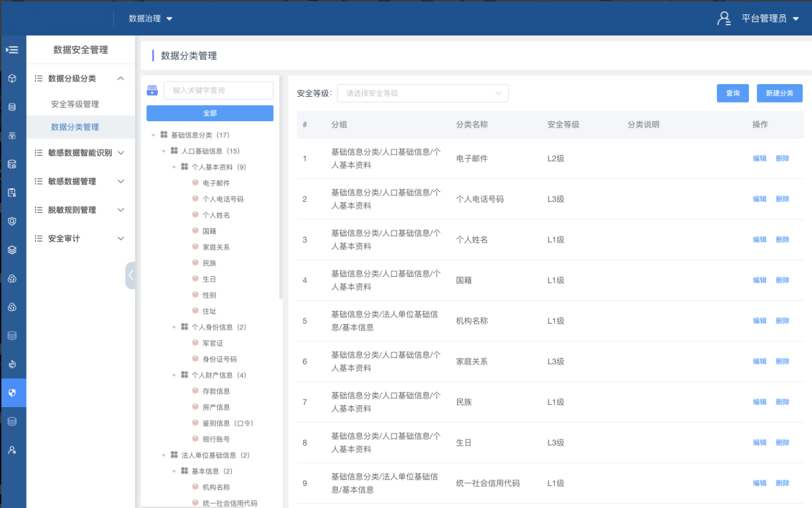Select 房产信息 in the category tree

[216, 407]
